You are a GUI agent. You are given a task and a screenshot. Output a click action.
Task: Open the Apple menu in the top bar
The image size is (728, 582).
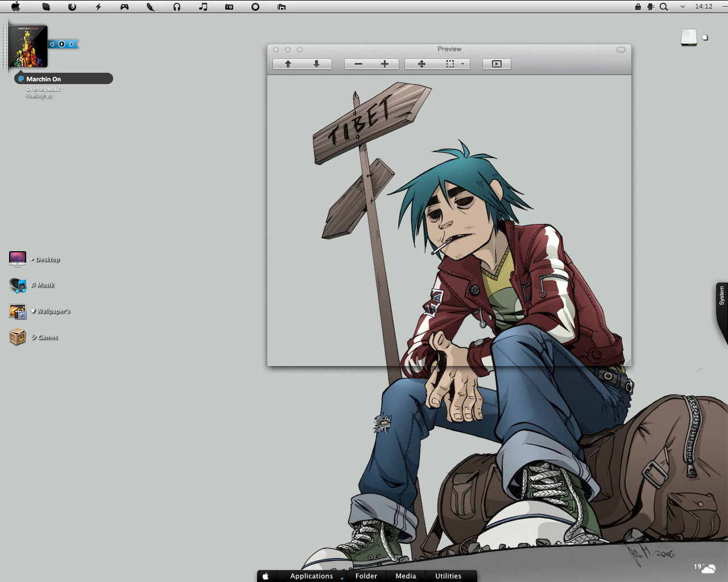click(x=15, y=7)
